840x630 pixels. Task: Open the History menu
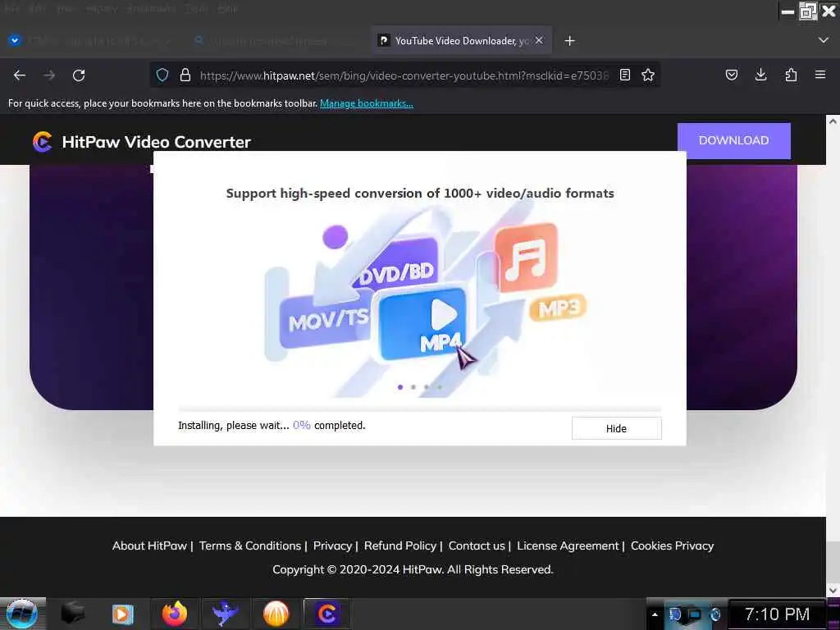coord(102,8)
